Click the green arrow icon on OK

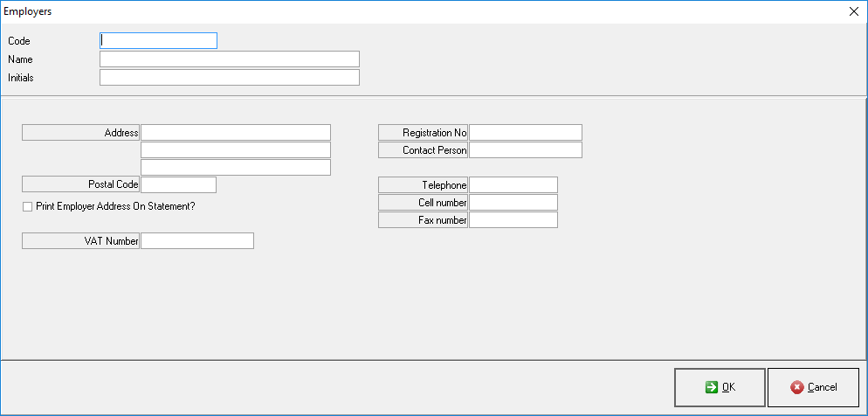[x=712, y=387]
